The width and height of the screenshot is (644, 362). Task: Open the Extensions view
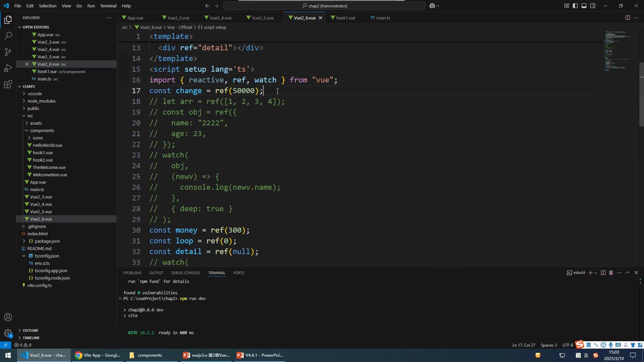[x=8, y=84]
